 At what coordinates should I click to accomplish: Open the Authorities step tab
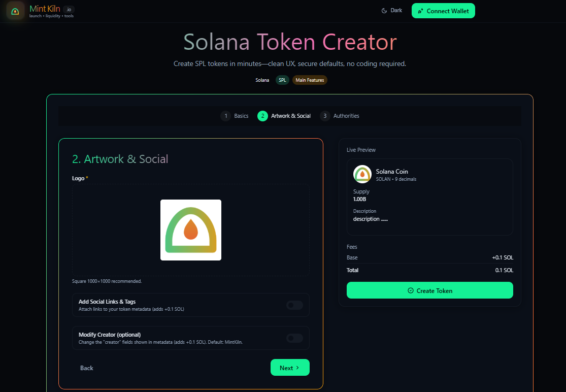coord(346,116)
